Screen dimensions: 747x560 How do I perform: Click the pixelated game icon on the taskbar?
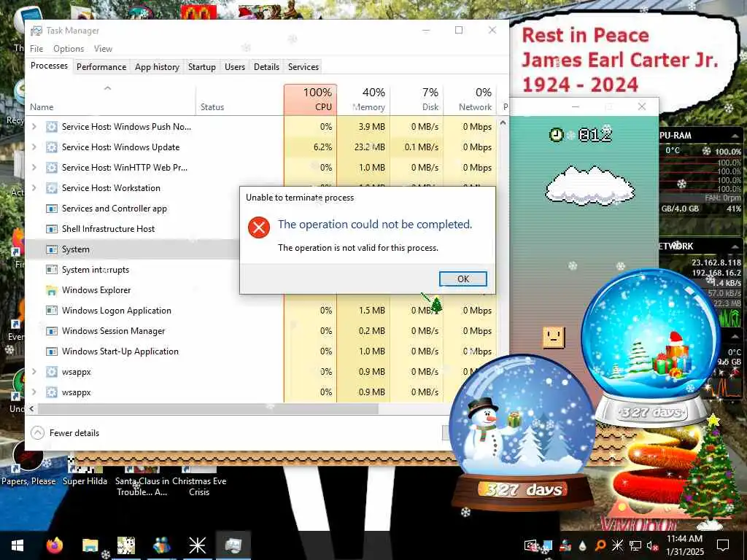[x=126, y=545]
